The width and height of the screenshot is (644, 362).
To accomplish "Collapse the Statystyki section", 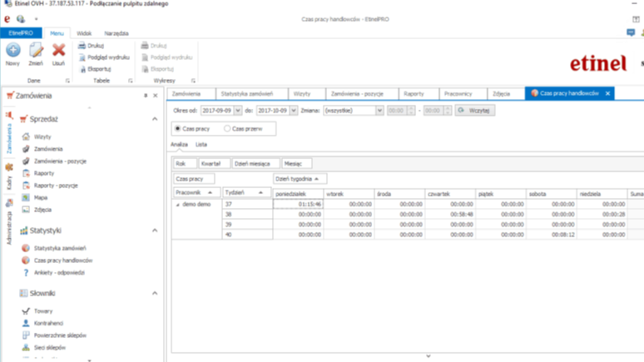I will (x=155, y=231).
